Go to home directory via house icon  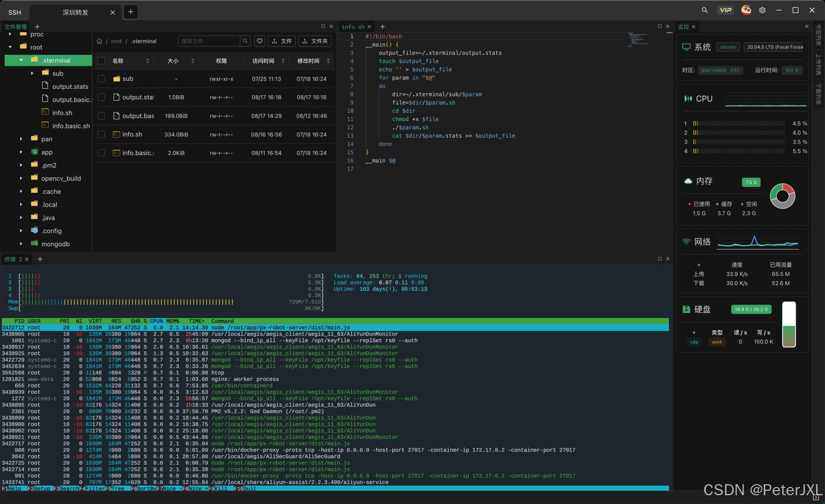click(99, 41)
